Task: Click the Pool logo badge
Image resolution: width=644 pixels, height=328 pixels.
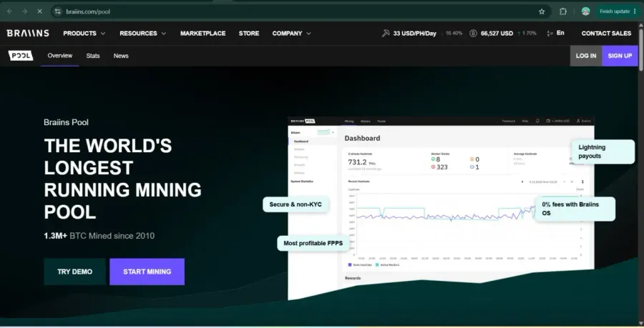Action: click(x=21, y=55)
